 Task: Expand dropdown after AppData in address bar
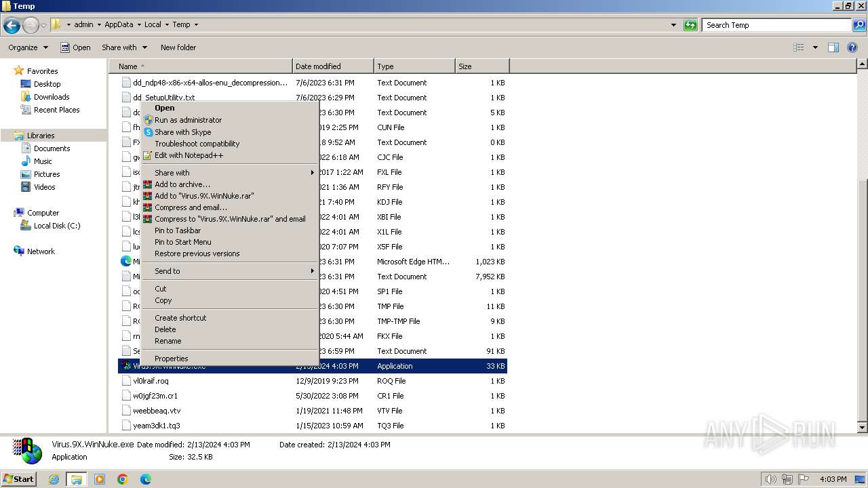click(138, 24)
